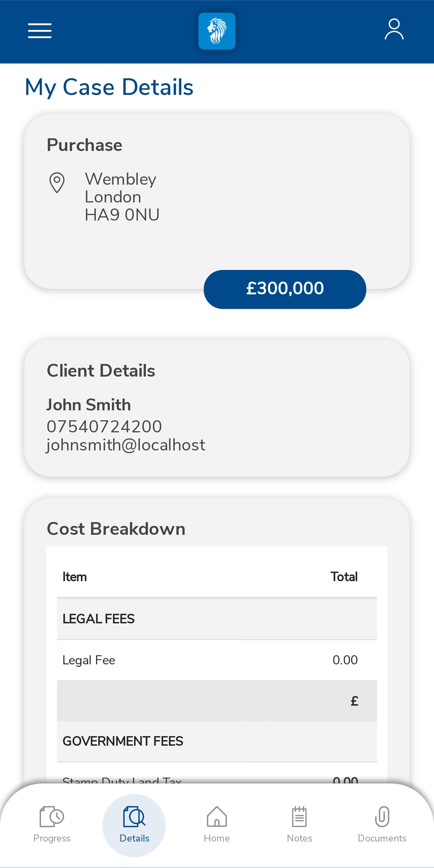Tap the Details magnifier icon
This screenshot has height=868, width=434.
click(x=134, y=816)
